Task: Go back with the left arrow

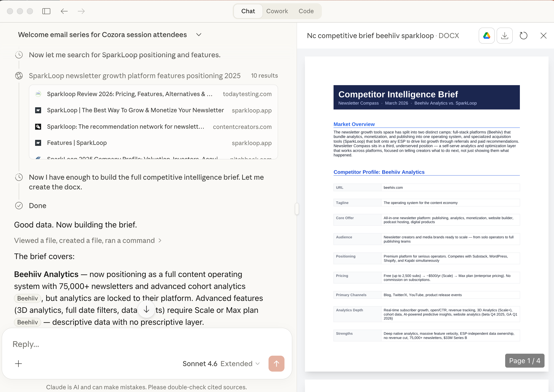Action: click(64, 11)
